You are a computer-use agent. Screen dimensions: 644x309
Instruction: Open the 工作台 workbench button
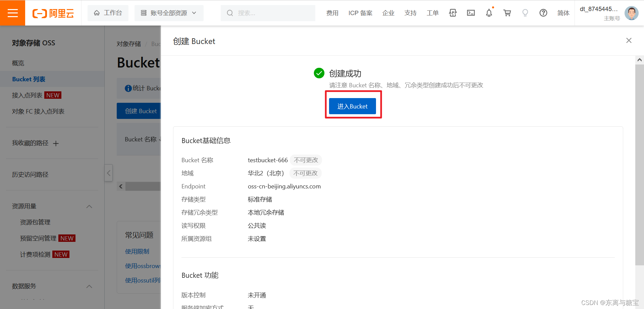[x=108, y=13]
